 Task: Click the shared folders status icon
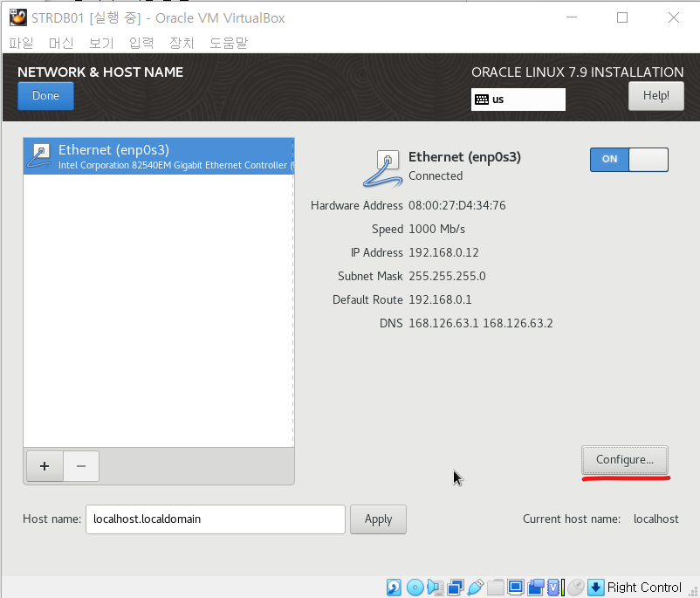click(x=496, y=587)
